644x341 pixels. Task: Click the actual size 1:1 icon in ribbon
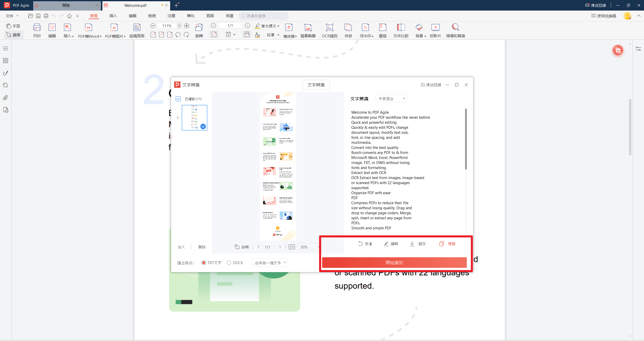(153, 35)
